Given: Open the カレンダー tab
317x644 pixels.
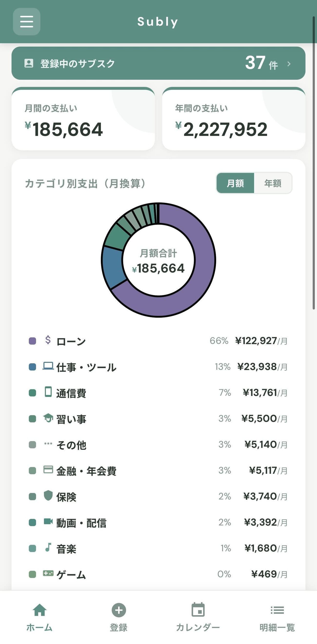Looking at the screenshot, I should 198,616.
